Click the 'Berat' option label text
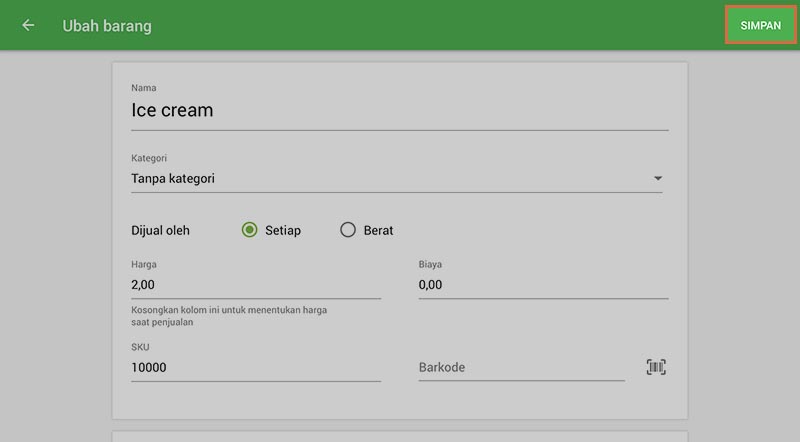The width and height of the screenshot is (800, 442). point(378,230)
